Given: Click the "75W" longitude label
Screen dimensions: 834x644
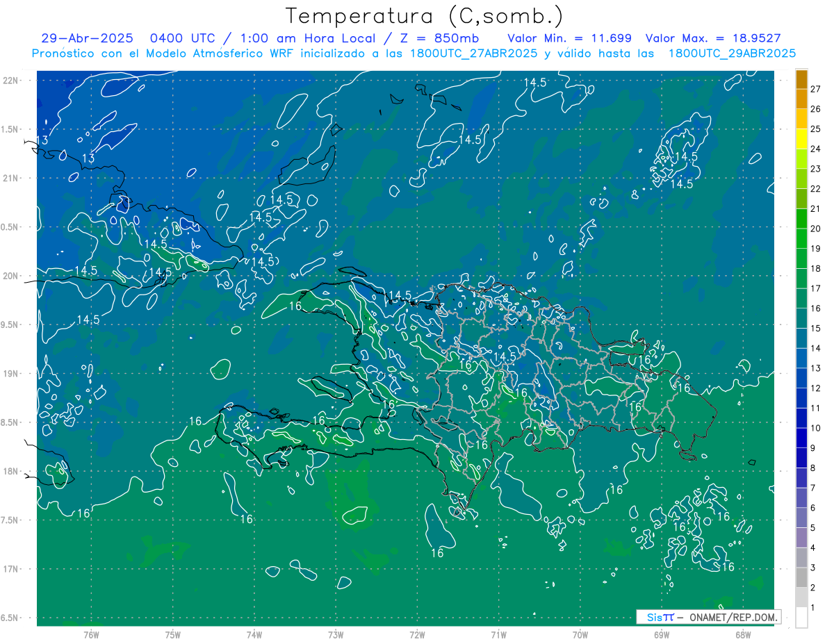Looking at the screenshot, I should (172, 635).
